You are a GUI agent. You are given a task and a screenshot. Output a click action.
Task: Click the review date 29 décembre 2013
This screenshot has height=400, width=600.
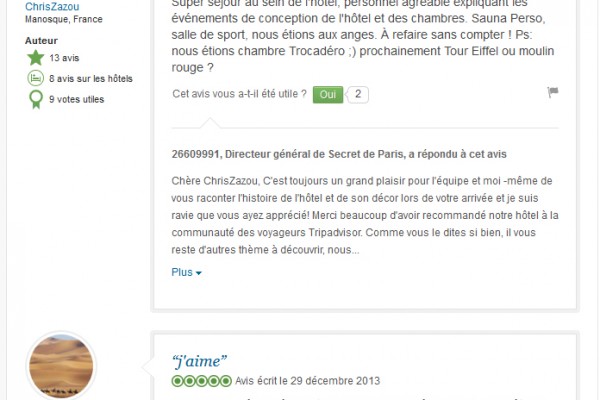(335, 381)
